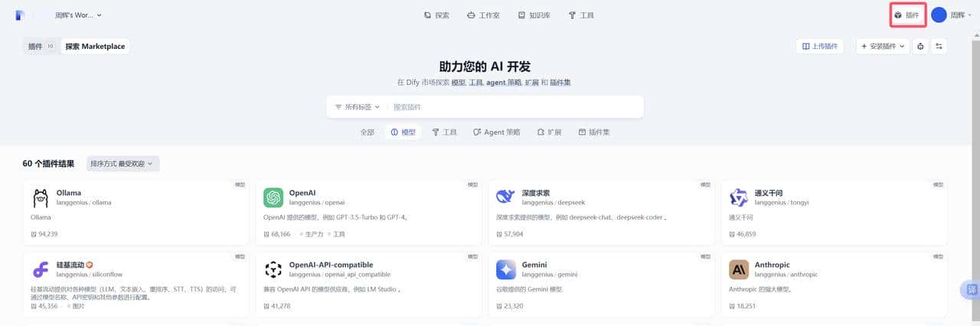
Task: Click the OpenAI green logo icon
Action: (x=273, y=197)
